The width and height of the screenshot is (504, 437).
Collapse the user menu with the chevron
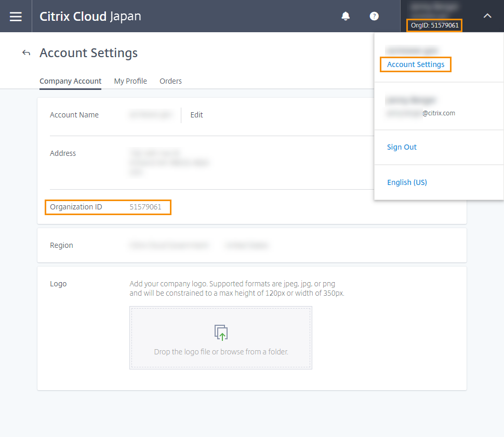pyautogui.click(x=487, y=16)
